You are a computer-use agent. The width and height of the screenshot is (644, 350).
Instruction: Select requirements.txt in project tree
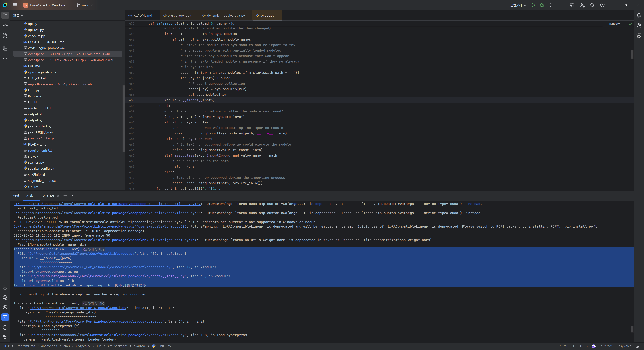(40, 150)
